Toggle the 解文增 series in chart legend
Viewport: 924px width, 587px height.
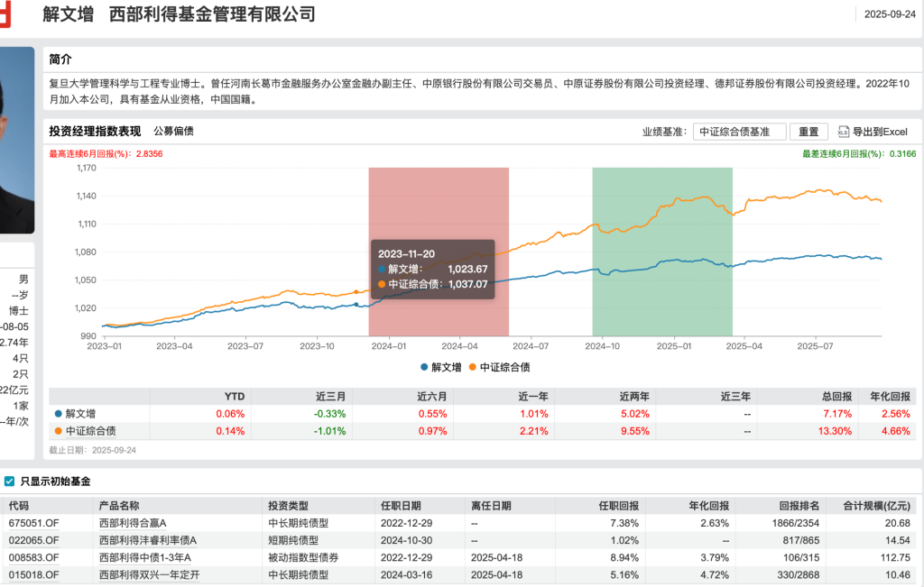(441, 367)
